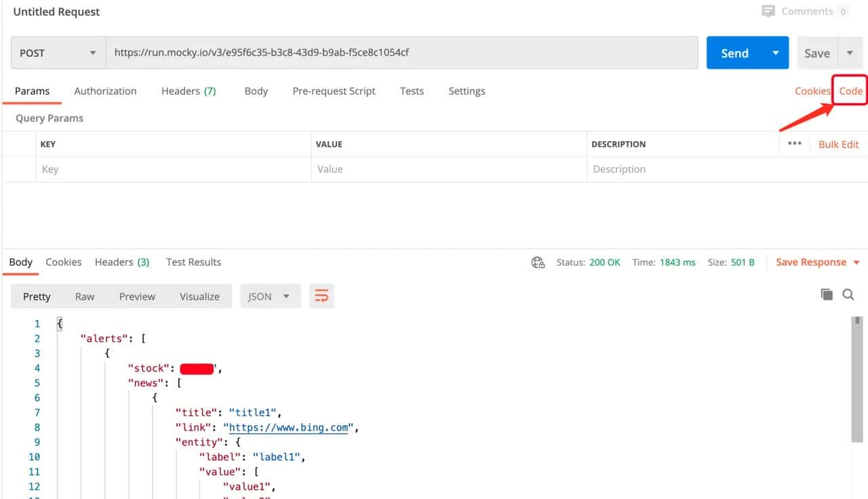Toggle the wrap lines icon
The width and height of the screenshot is (868, 499).
321,296
